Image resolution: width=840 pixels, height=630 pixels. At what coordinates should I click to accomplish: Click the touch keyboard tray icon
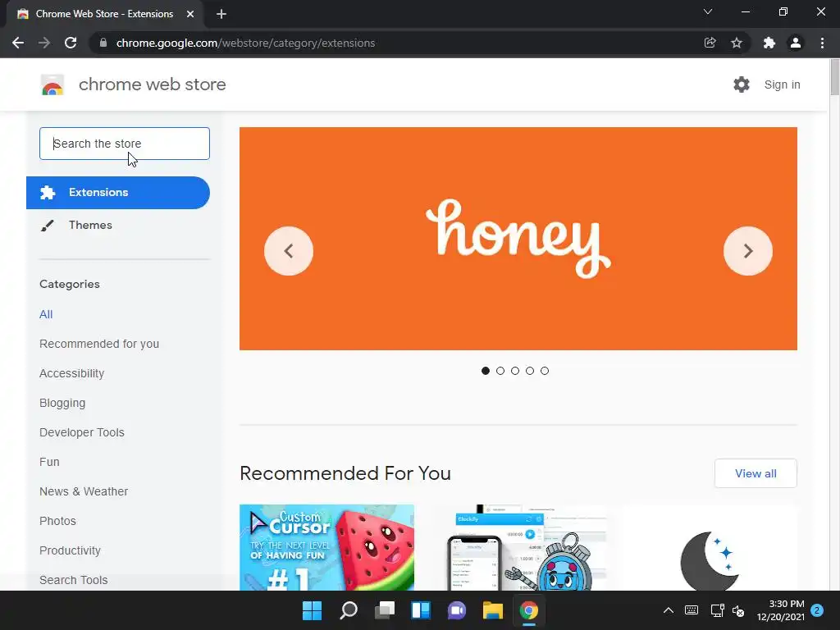[692, 610]
